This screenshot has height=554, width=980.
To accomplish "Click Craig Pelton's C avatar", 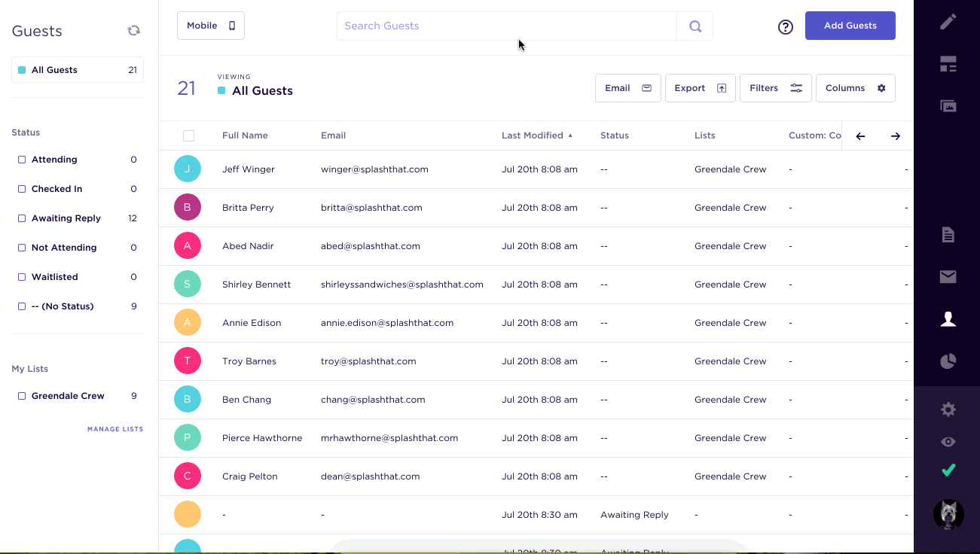I will pyautogui.click(x=188, y=476).
